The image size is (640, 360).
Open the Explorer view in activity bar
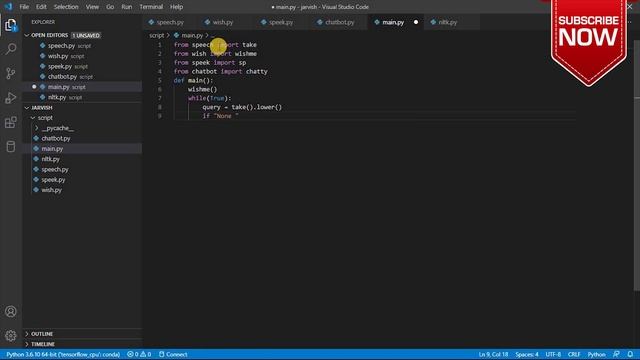[11, 25]
